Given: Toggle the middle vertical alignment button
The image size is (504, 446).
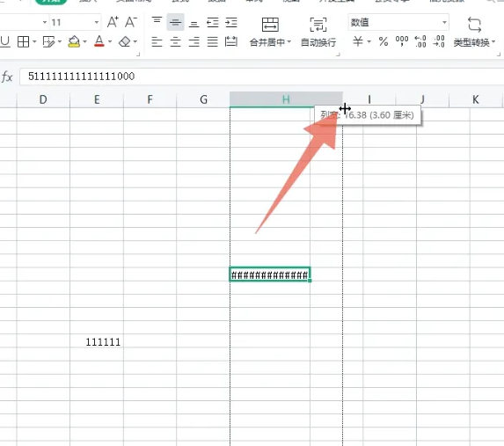Looking at the screenshot, I should (x=175, y=23).
